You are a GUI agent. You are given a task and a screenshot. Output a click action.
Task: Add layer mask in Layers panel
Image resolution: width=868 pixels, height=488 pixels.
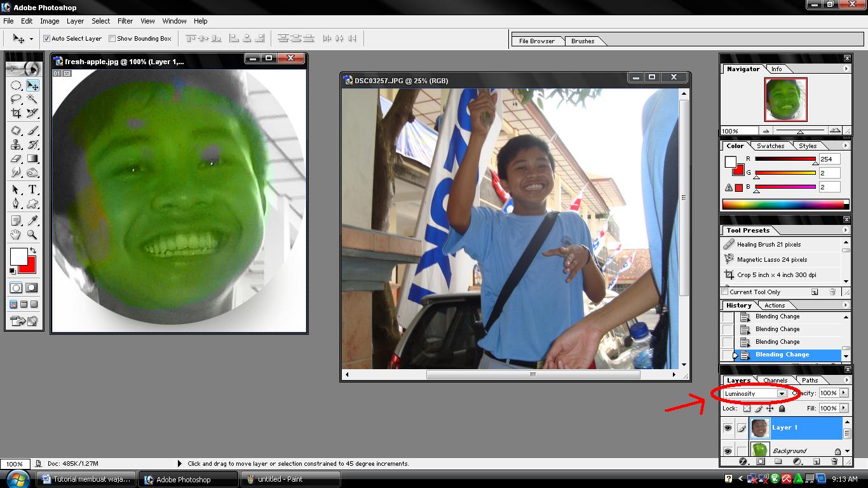click(x=761, y=461)
